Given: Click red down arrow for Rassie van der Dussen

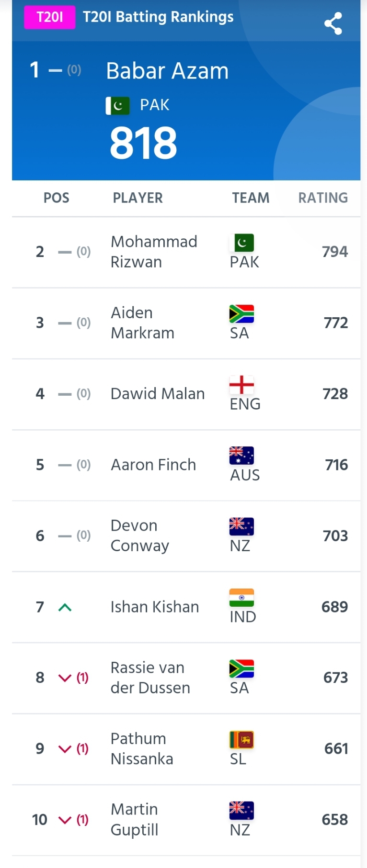Looking at the screenshot, I should click(65, 678).
